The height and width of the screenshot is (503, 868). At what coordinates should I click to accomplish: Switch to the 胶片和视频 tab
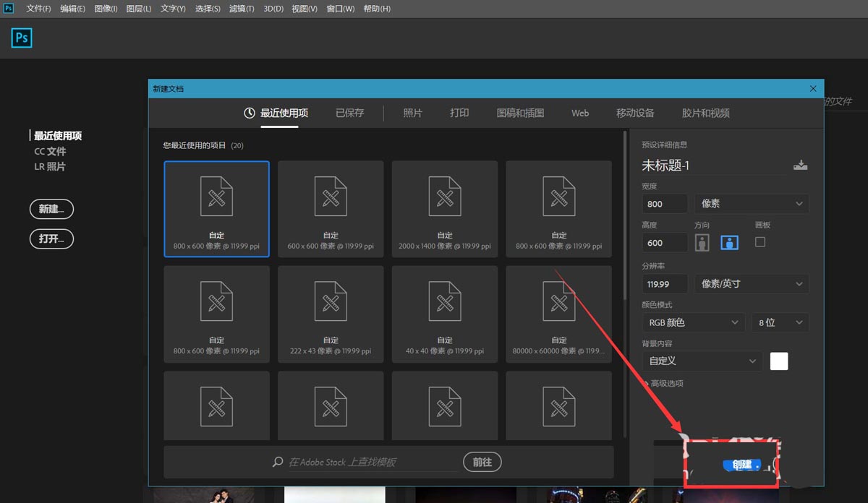[706, 113]
